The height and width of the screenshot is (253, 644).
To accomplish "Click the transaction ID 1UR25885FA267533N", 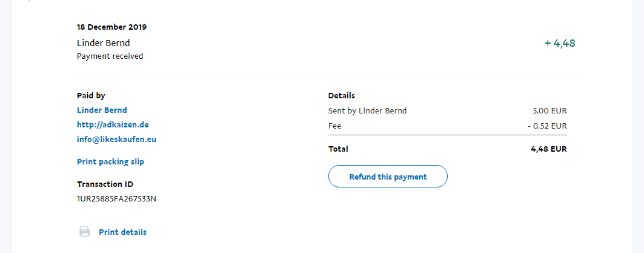I will [116, 198].
